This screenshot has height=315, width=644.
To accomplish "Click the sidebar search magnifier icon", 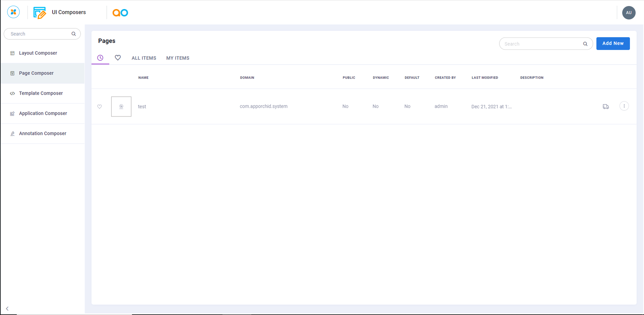I will pos(74,34).
